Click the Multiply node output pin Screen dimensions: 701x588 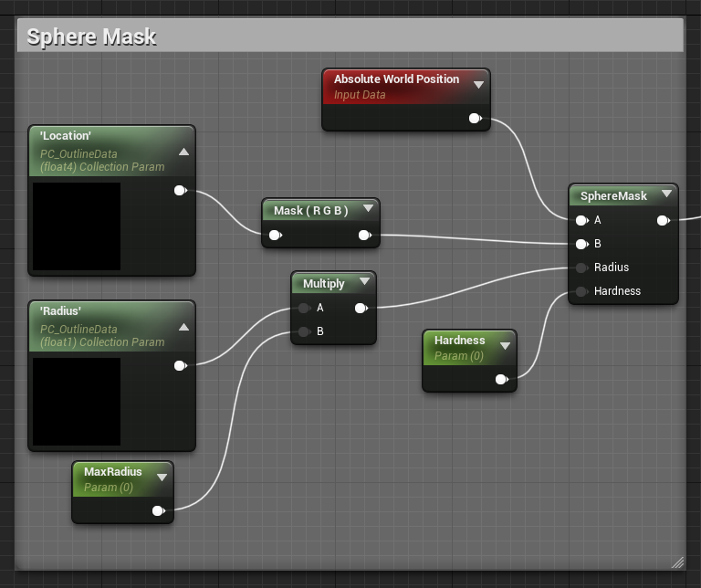pos(361,308)
